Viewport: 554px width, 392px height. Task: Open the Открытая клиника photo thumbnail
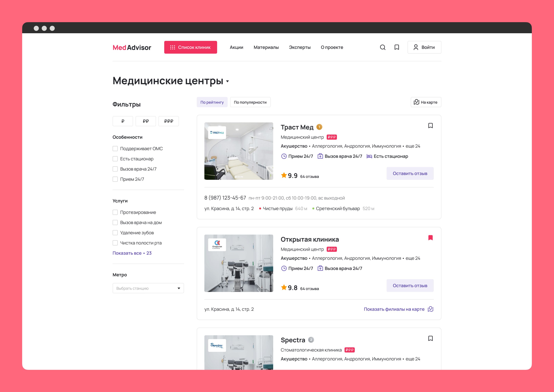tap(239, 263)
